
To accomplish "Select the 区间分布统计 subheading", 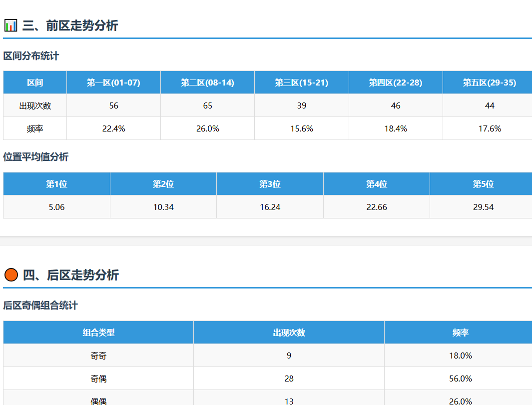I will (x=31, y=56).
